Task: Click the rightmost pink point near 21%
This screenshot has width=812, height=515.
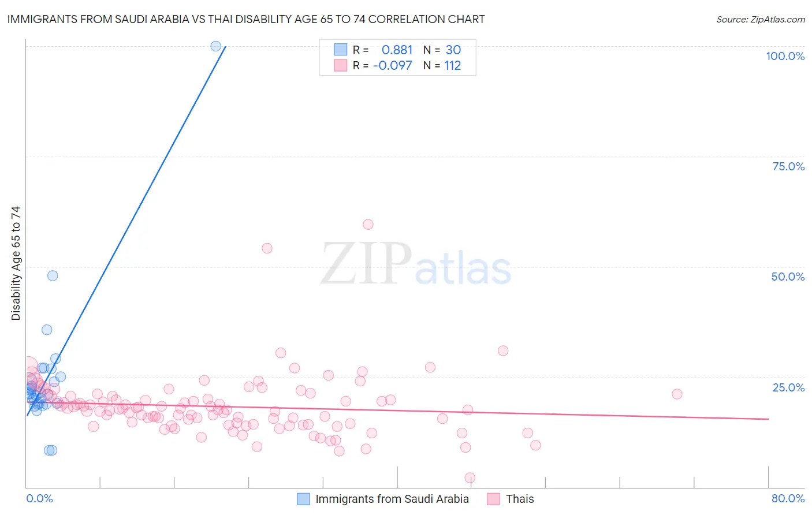Action: 677,394
